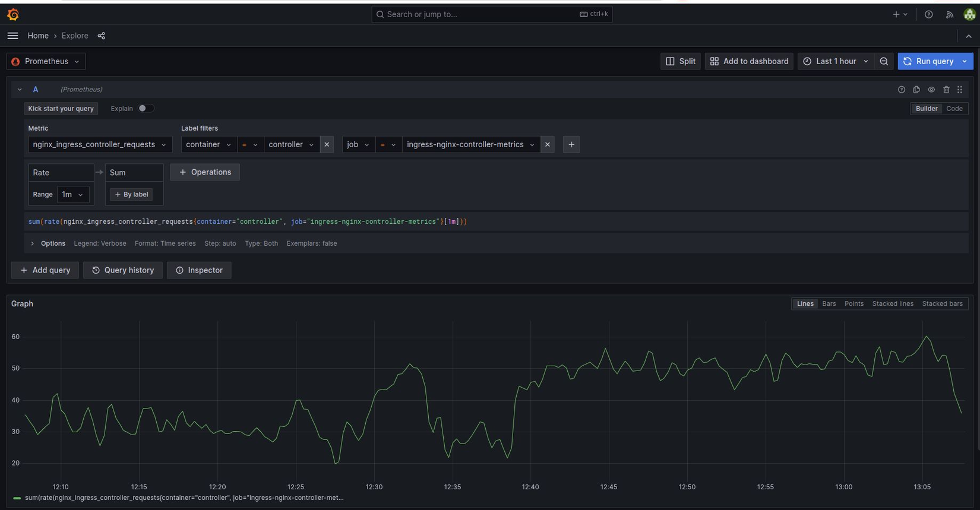Viewport: 980px width, 510px height.
Task: Click the Grafana logo icon
Action: click(x=13, y=14)
